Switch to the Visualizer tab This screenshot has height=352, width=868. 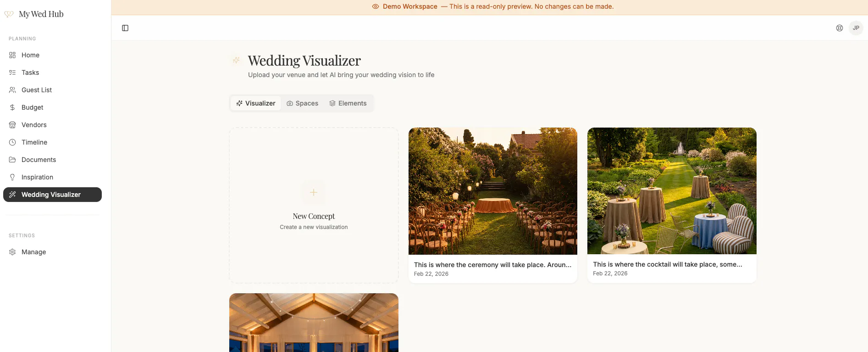click(x=256, y=103)
